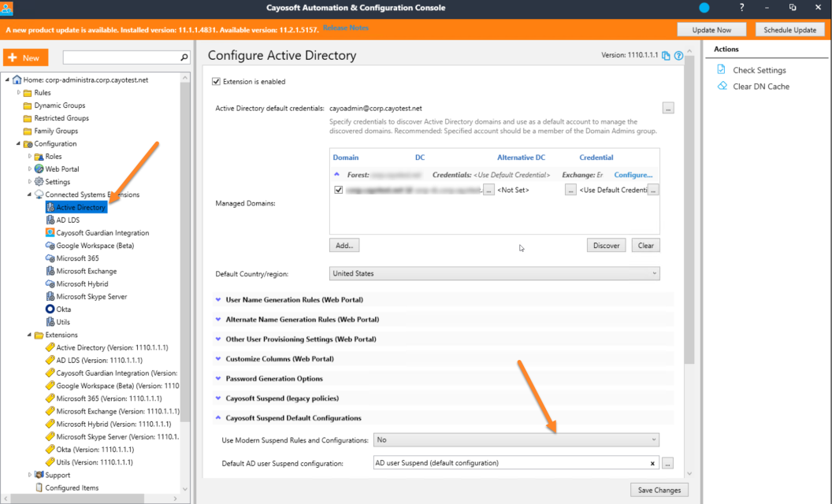Click the Schedule Update button
Viewport: 832px width, 504px height.
[789, 30]
